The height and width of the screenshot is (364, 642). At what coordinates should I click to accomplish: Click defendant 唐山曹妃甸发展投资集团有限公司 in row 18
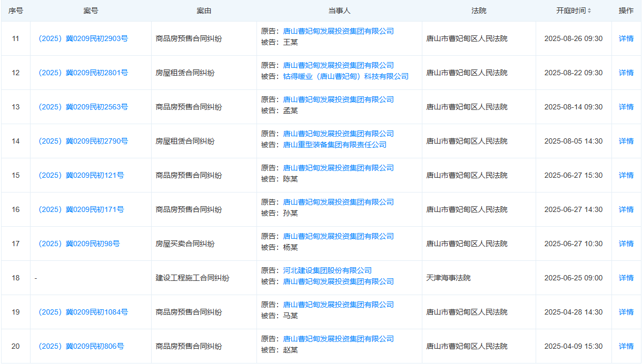coord(338,281)
